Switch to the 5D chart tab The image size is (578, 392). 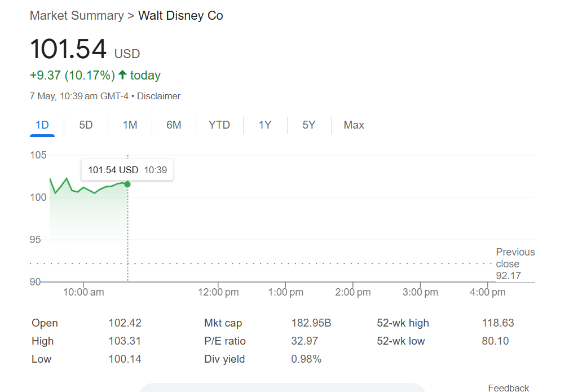(86, 125)
